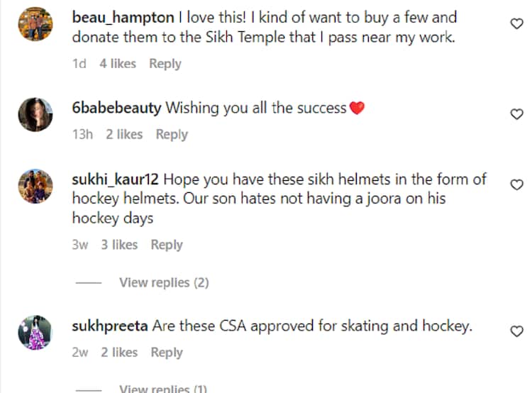Like sukhi_kaur12's comment with the heart
The height and width of the screenshot is (393, 532).
tap(517, 184)
